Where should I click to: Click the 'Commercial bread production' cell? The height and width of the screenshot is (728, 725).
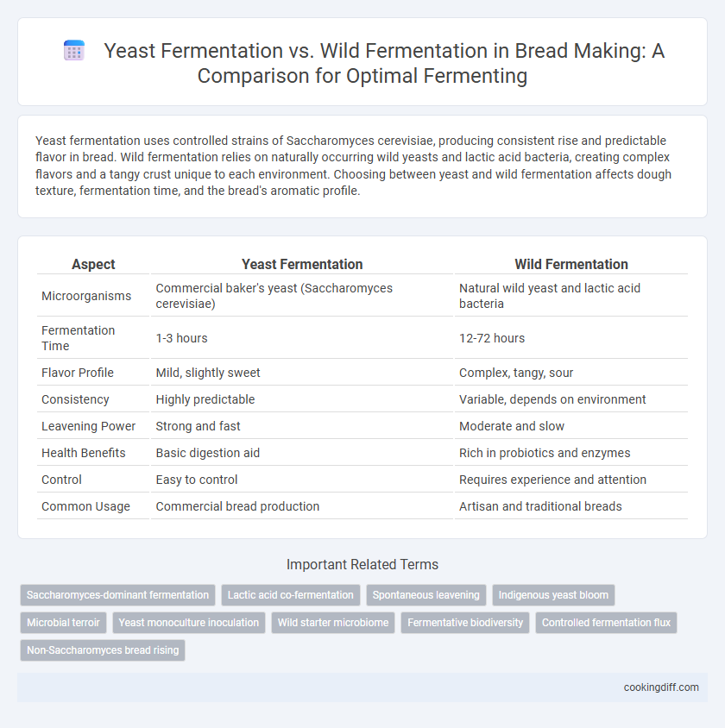tap(302, 506)
